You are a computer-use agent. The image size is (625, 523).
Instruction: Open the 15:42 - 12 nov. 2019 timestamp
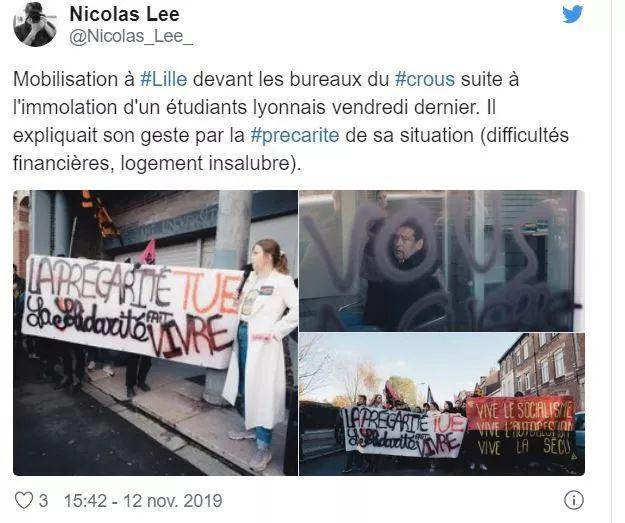point(143,501)
